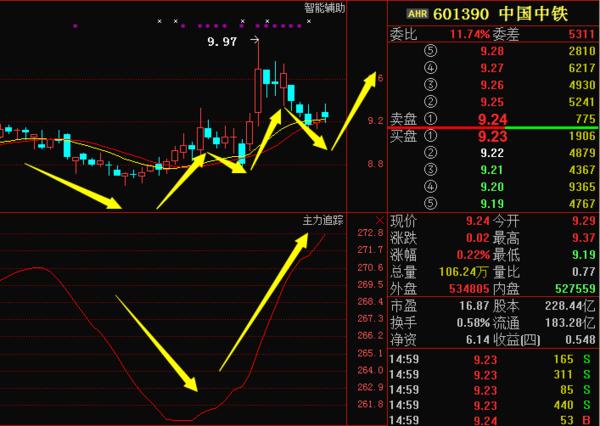Click buy volume 9365
This screenshot has width=600, height=426.
click(582, 187)
